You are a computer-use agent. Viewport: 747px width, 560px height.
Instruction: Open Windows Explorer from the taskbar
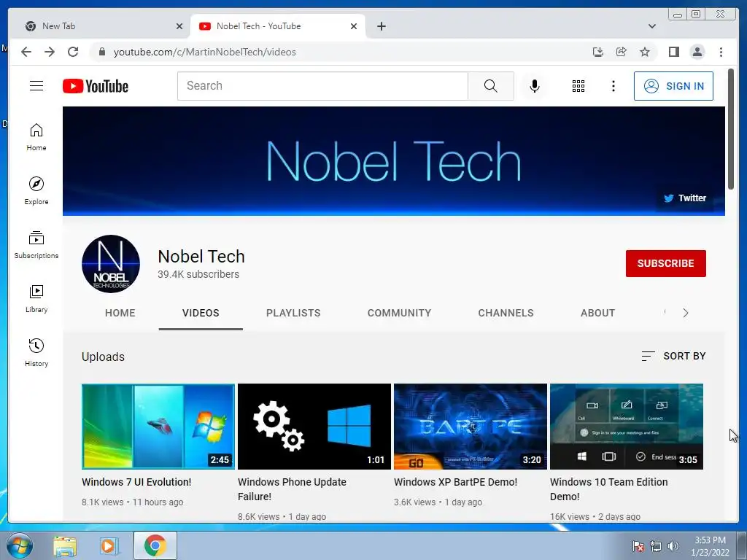click(x=64, y=545)
